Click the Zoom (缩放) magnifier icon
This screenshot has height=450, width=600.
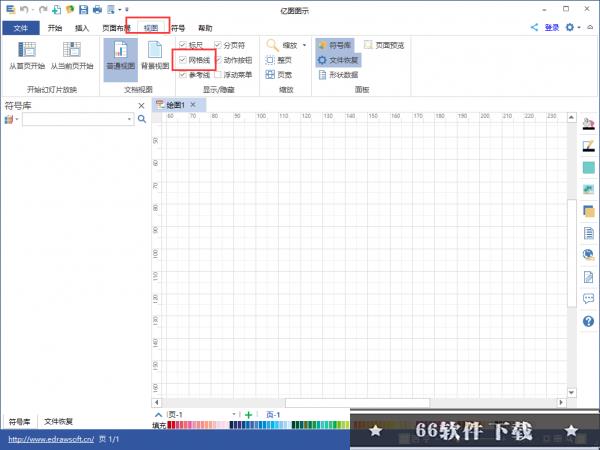(272, 45)
